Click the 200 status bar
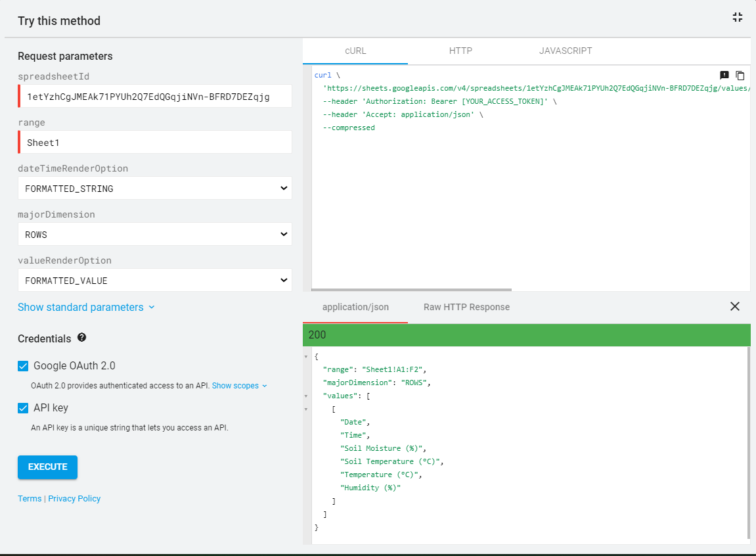The width and height of the screenshot is (756, 556). pyautogui.click(x=527, y=335)
